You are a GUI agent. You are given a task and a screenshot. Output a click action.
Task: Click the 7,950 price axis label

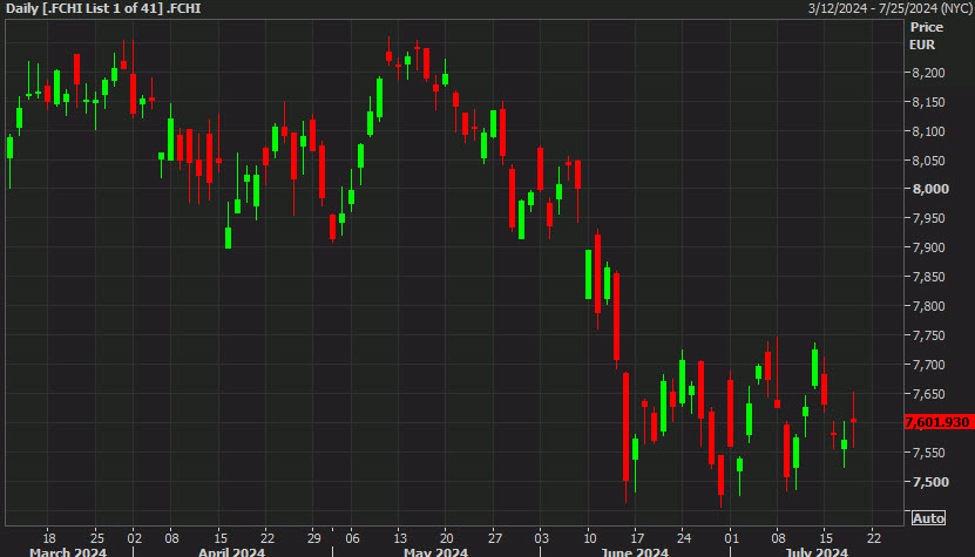[x=928, y=218]
